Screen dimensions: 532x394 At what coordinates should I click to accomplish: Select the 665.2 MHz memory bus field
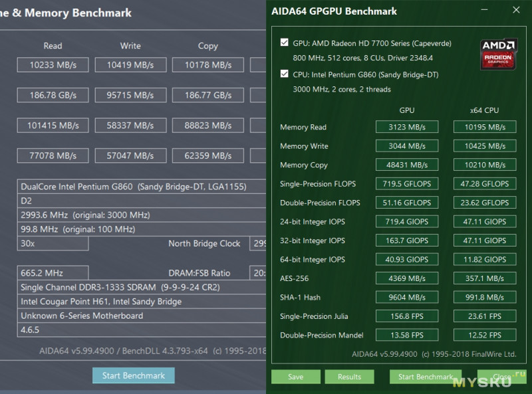(53, 273)
